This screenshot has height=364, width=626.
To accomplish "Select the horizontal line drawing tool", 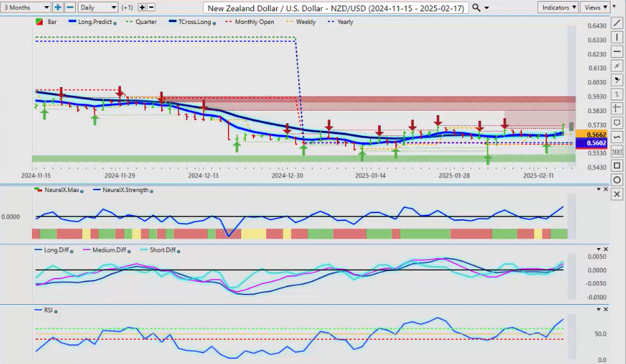I will click(616, 52).
